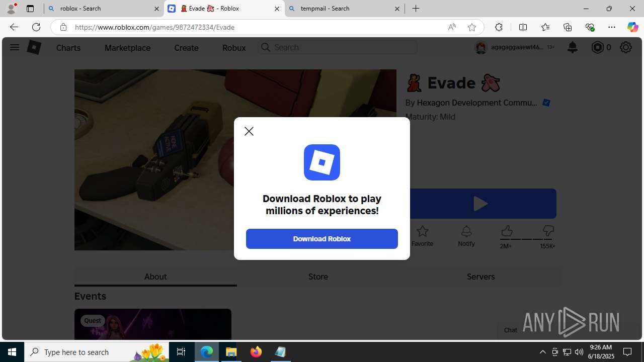Open the Favorites list

(x=545, y=27)
